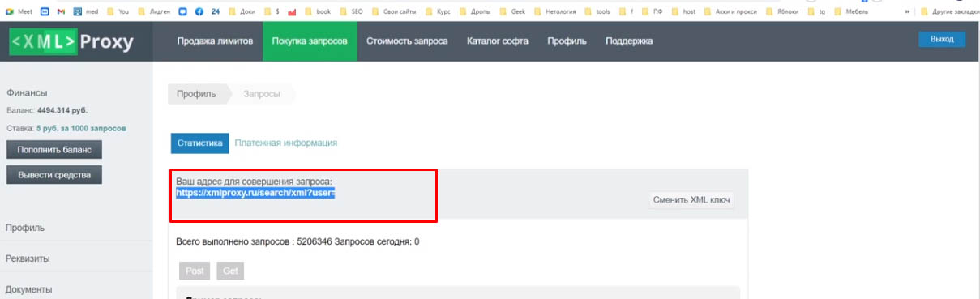Screen dimensions: 980x299
Task: Open the Лидген bookmarks folder
Action: 155,12
